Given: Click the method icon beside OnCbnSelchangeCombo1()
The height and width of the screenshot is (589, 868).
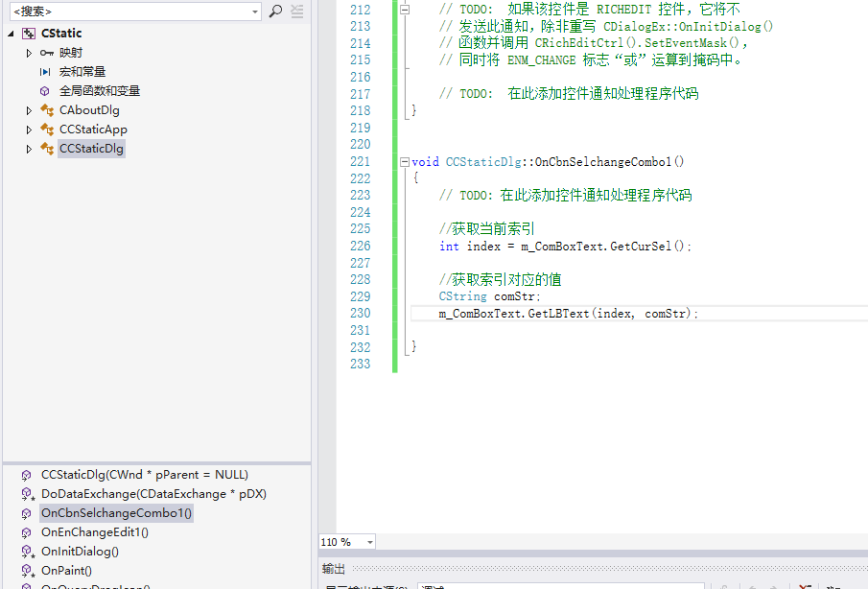Looking at the screenshot, I should click(x=26, y=513).
